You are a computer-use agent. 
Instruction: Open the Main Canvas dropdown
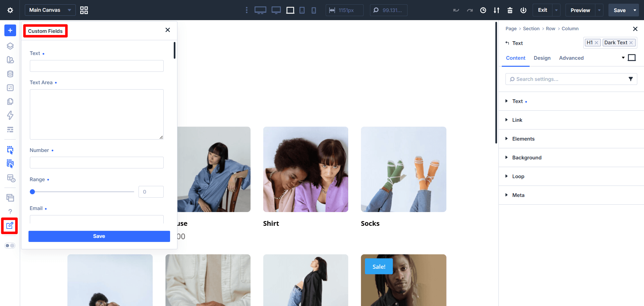[50, 10]
